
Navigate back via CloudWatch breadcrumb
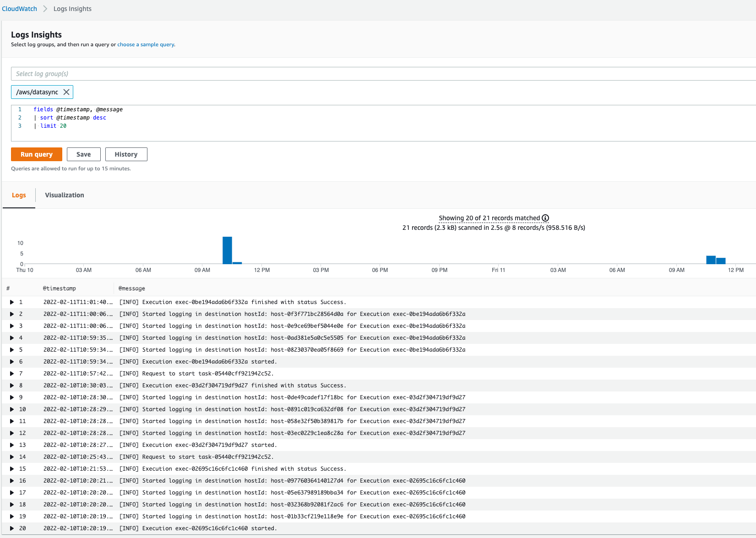tap(19, 8)
